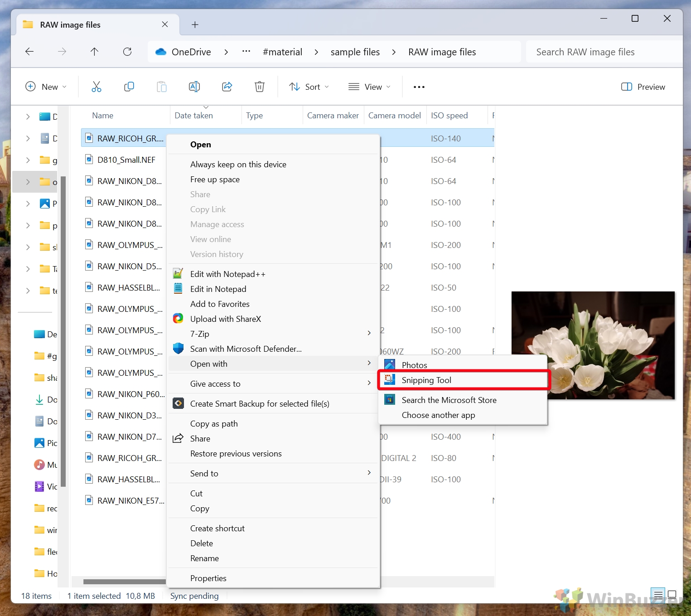Go back with the left arrow
This screenshot has width=691, height=616.
click(x=29, y=52)
